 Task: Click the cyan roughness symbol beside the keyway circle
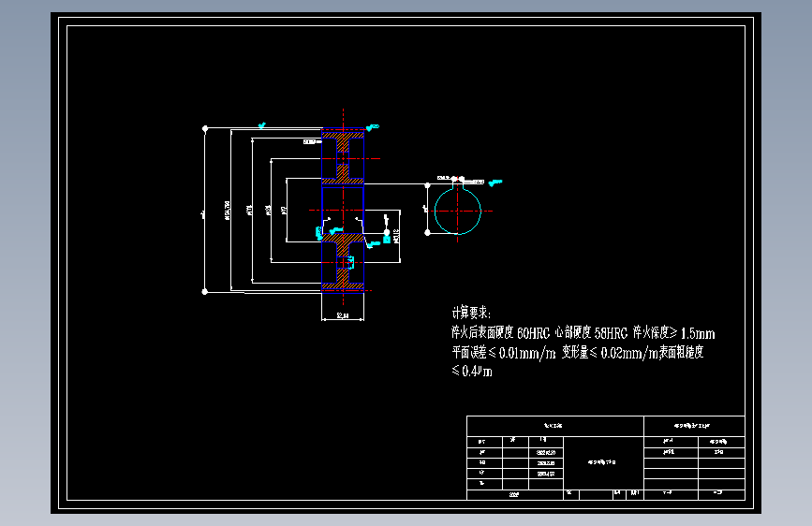click(x=495, y=183)
